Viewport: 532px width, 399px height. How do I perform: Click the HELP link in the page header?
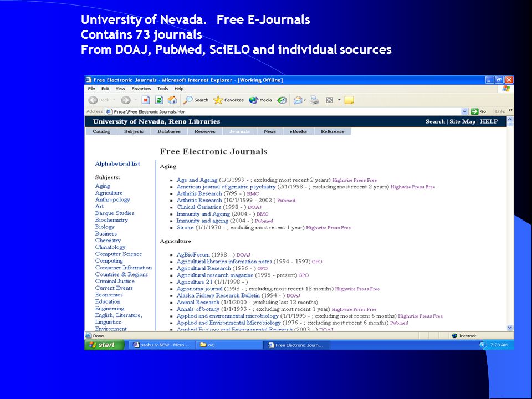(x=489, y=121)
